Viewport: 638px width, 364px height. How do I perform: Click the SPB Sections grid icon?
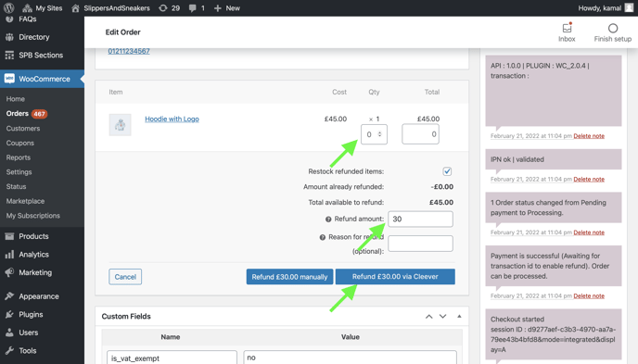pos(9,56)
